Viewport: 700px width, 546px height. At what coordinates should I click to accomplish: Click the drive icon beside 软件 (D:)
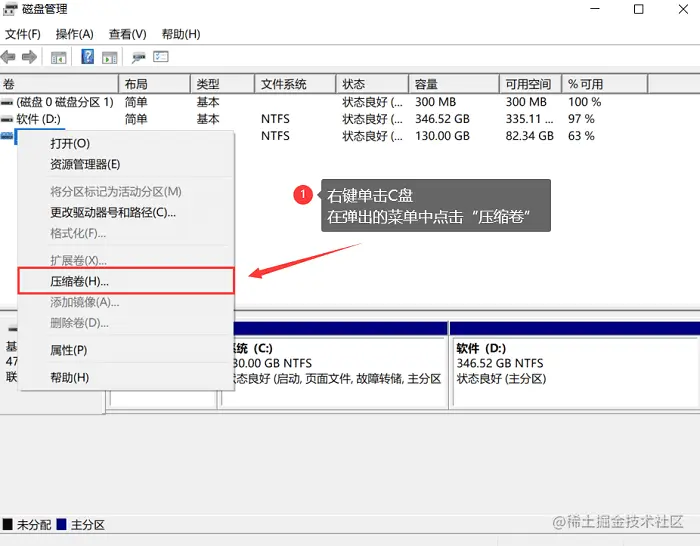(7, 119)
